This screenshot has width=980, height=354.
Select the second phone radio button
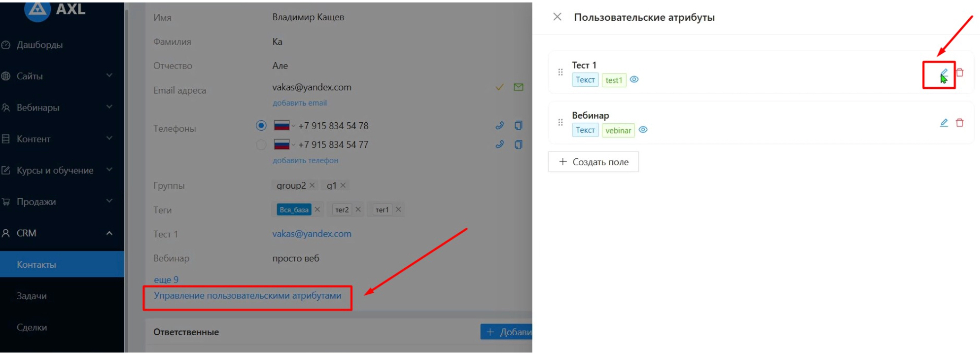[261, 144]
